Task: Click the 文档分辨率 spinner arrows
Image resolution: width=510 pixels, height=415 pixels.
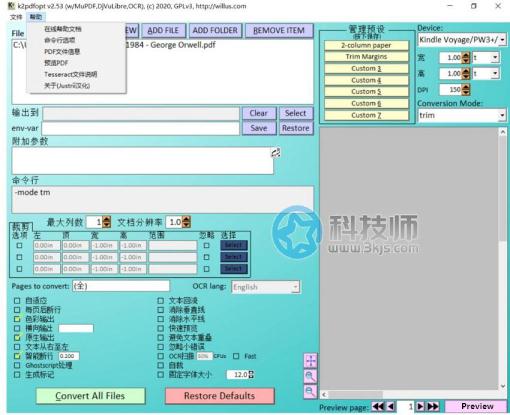Action: (x=187, y=222)
